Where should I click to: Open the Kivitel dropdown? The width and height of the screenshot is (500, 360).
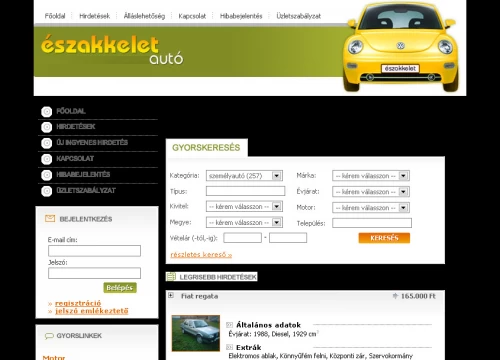click(x=244, y=207)
